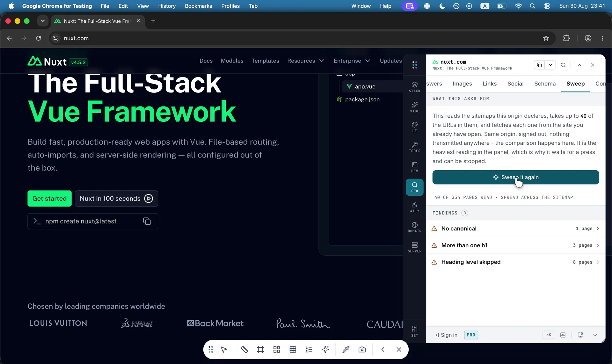The height and width of the screenshot is (364, 612).
Task: Open the A11Y accessibility section
Action: tap(414, 207)
